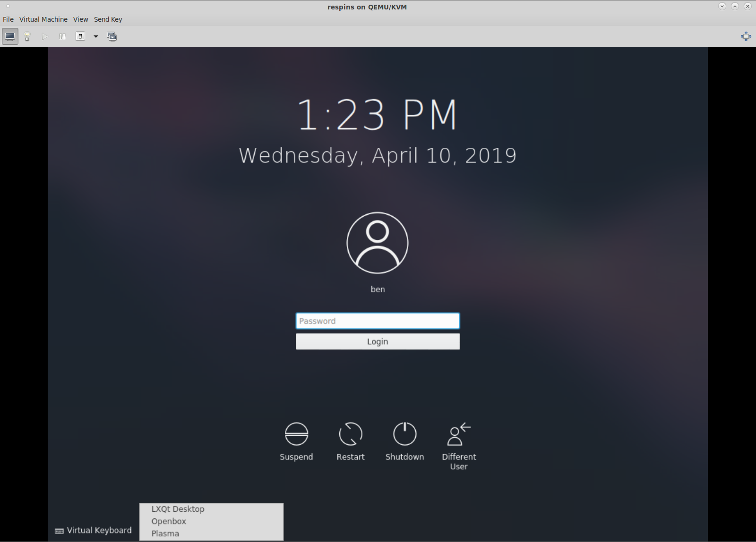Click the date Wednesday, April 10, 2019
756x542 pixels.
tap(378, 156)
